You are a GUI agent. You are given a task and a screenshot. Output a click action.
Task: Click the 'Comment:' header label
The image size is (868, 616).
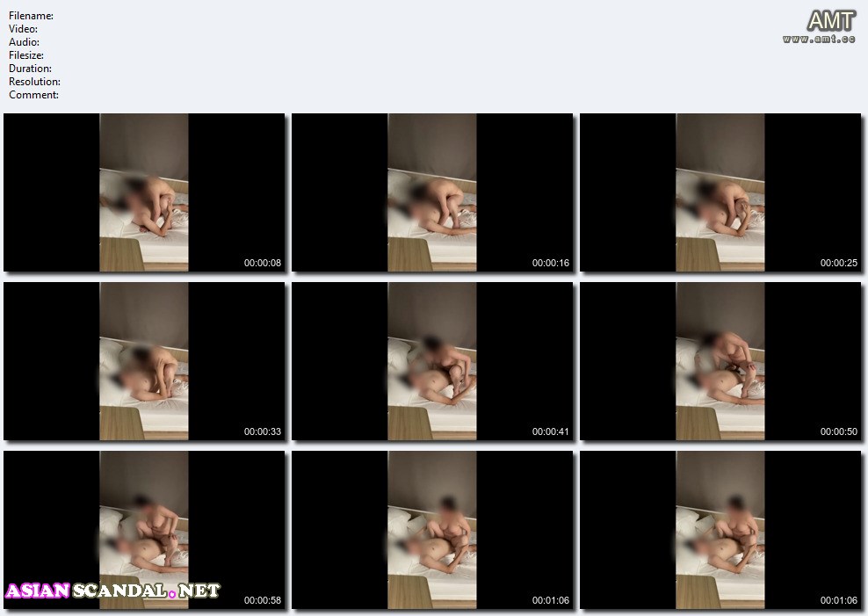click(33, 95)
